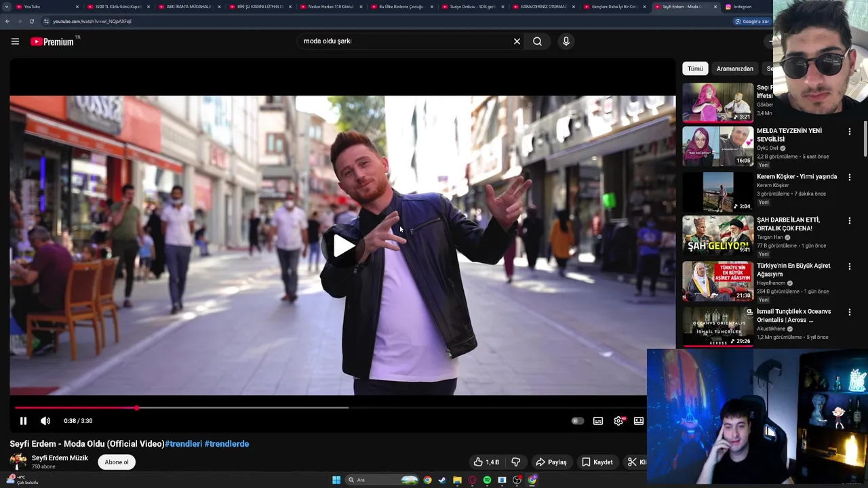The height and width of the screenshot is (488, 868).
Task: Open the Melda Teyzenin Yeni Sevgilisi thumbnail
Action: coord(717,146)
